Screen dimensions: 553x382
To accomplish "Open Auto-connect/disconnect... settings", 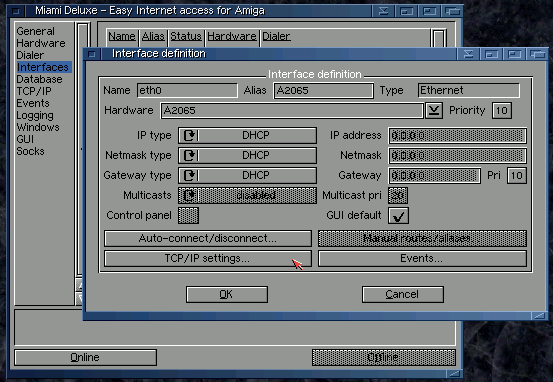I will coord(208,238).
